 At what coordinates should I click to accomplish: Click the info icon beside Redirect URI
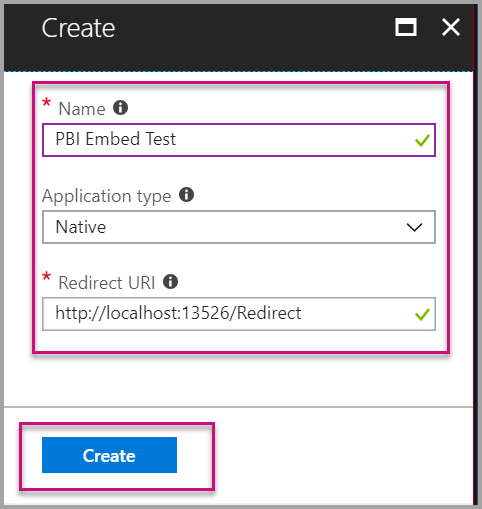(170, 282)
